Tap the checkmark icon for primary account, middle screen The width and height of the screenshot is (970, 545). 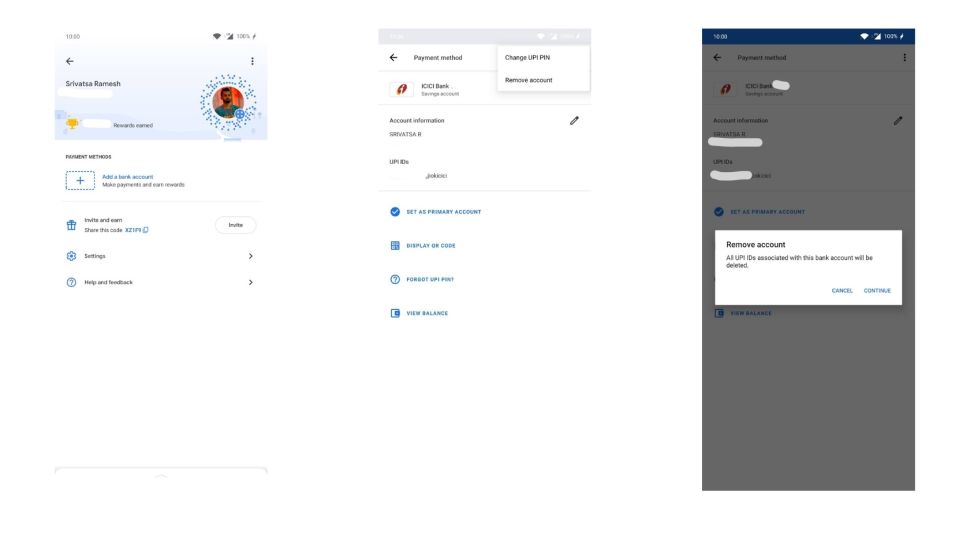pos(395,212)
